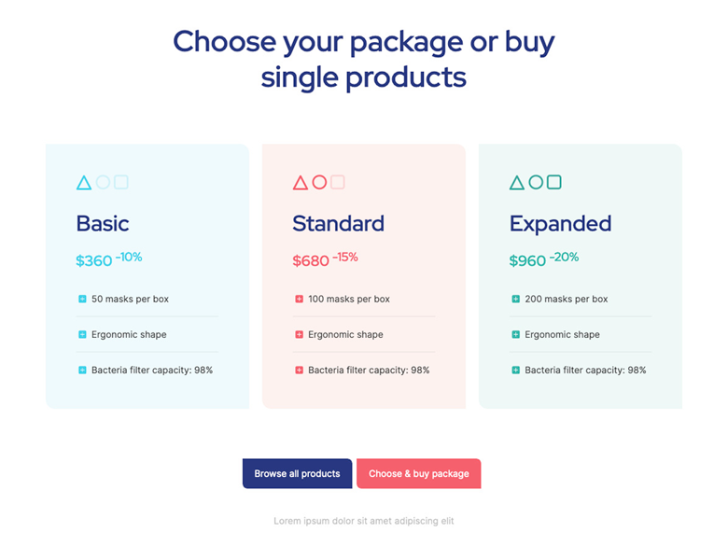Image resolution: width=728 pixels, height=560 pixels.
Task: Click plus icon beside 100 masks per box
Action: (299, 300)
